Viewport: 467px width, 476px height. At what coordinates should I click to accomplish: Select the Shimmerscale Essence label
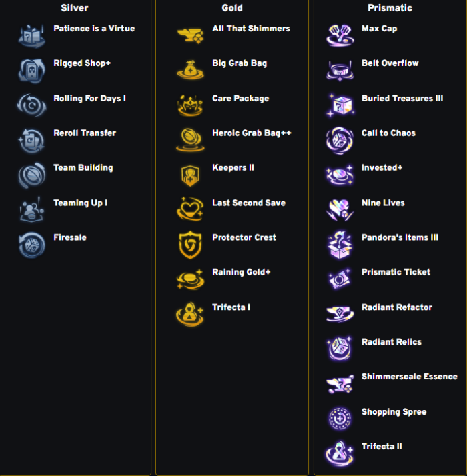pyautogui.click(x=409, y=377)
